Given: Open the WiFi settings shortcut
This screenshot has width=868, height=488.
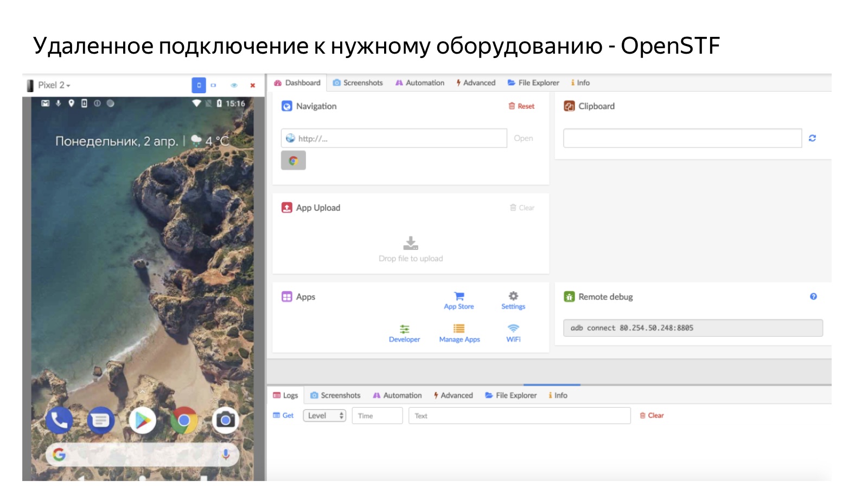Looking at the screenshot, I should pos(513,334).
